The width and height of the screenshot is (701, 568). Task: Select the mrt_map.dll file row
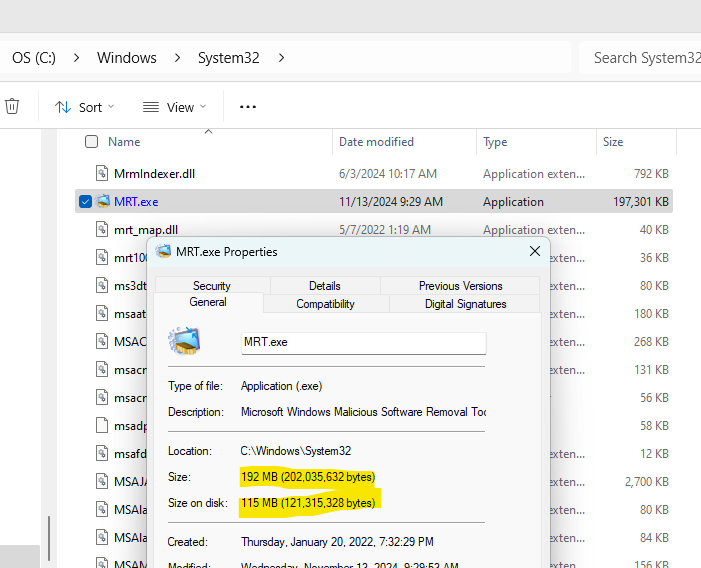(374, 229)
